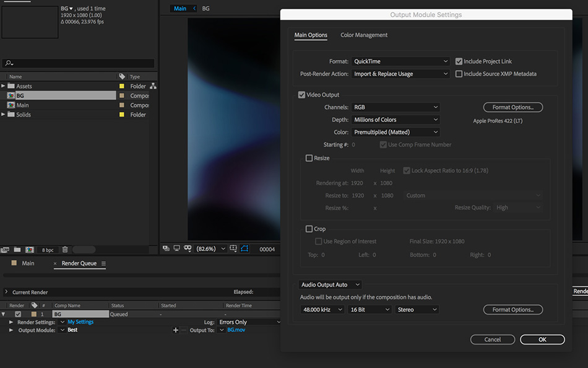The width and height of the screenshot is (588, 368).
Task: Switch to the Color Management tab
Action: pos(364,35)
